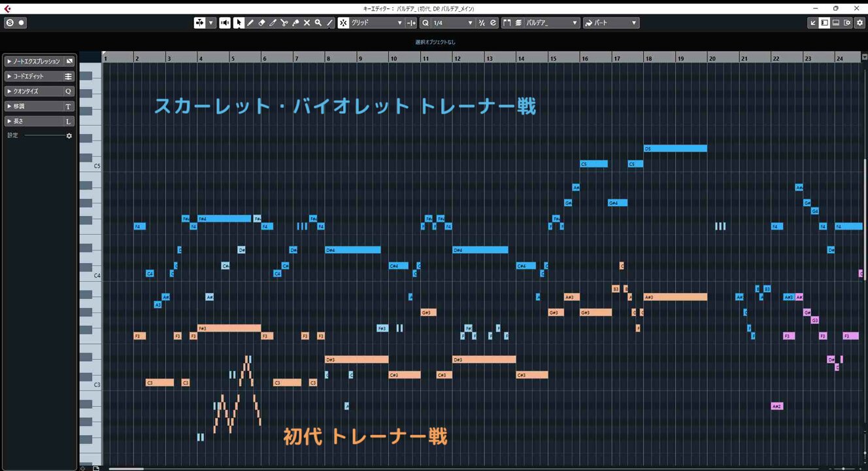Expand 長さ length section
Screen dimensions: 868x471
tap(34, 121)
